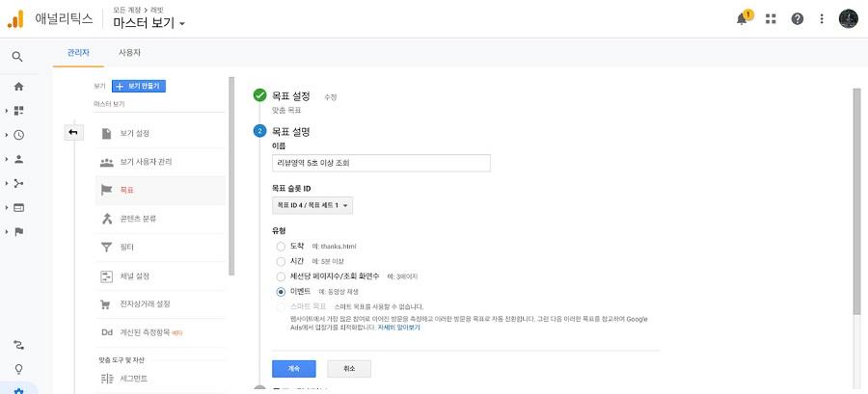Viewport: 868px width, 394px height.
Task: Switch to the 관리자 tab
Action: [78, 53]
